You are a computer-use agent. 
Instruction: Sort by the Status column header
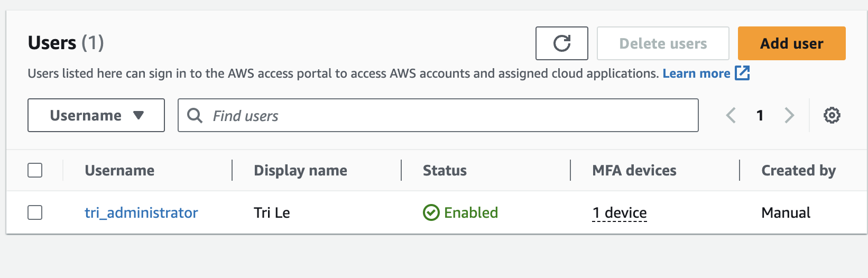[445, 170]
